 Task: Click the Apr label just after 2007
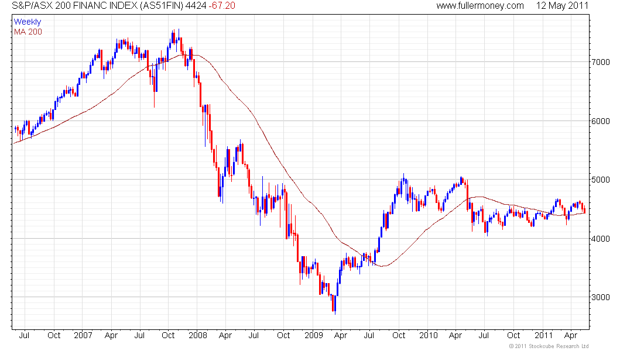tap(111, 335)
